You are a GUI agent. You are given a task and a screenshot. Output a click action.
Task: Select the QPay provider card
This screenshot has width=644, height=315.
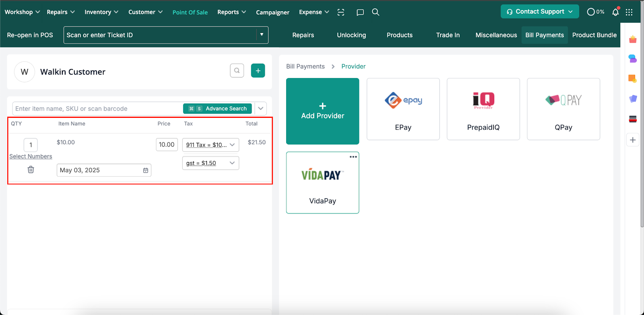pos(563,109)
